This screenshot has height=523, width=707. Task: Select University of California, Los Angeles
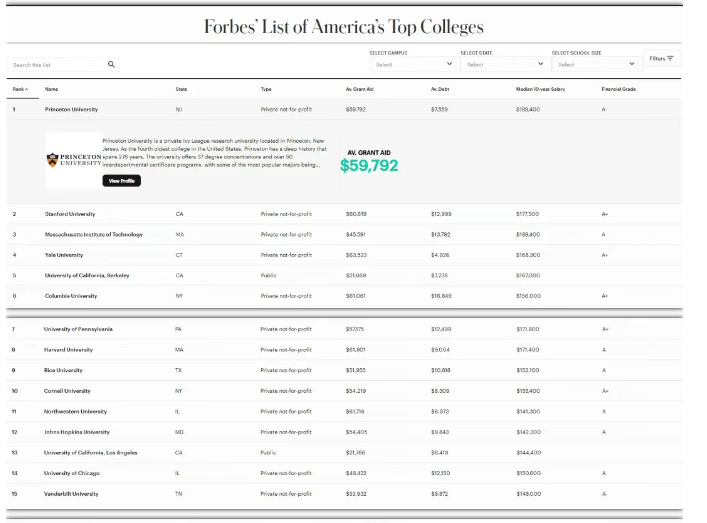(344, 453)
